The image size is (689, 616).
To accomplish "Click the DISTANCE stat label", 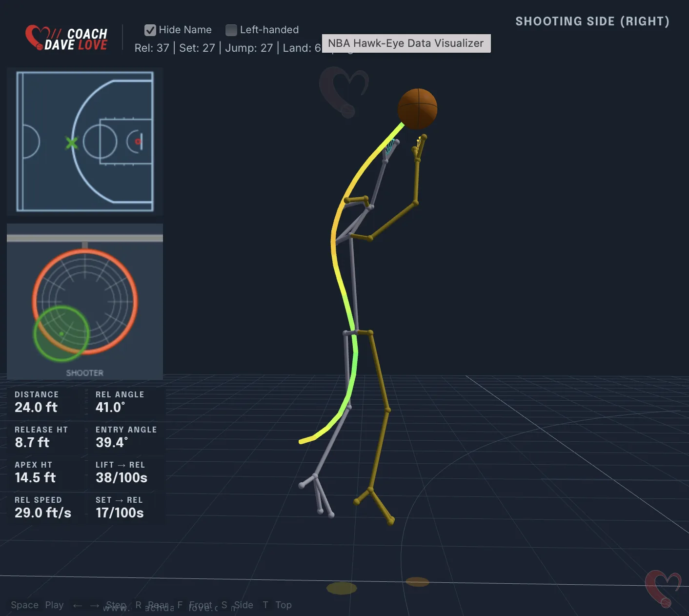I will [37, 394].
